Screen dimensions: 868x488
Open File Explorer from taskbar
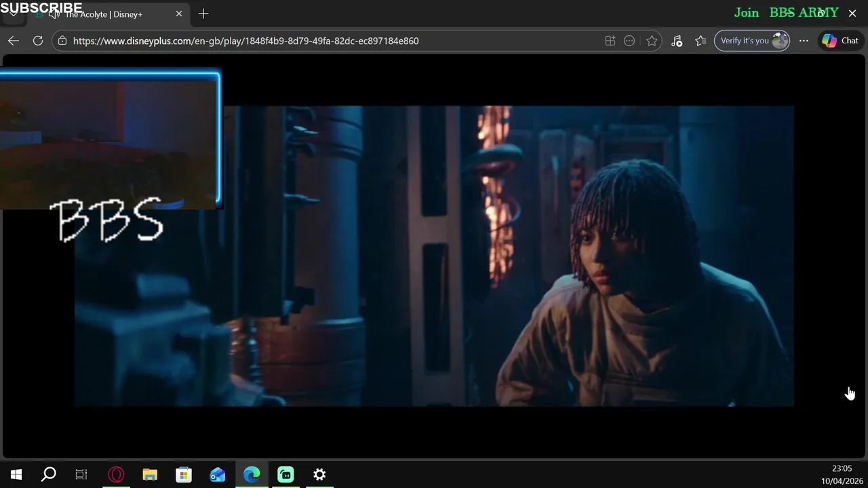click(x=150, y=474)
